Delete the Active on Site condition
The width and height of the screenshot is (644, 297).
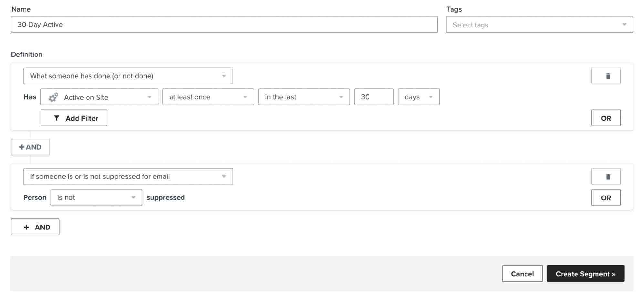(x=606, y=76)
